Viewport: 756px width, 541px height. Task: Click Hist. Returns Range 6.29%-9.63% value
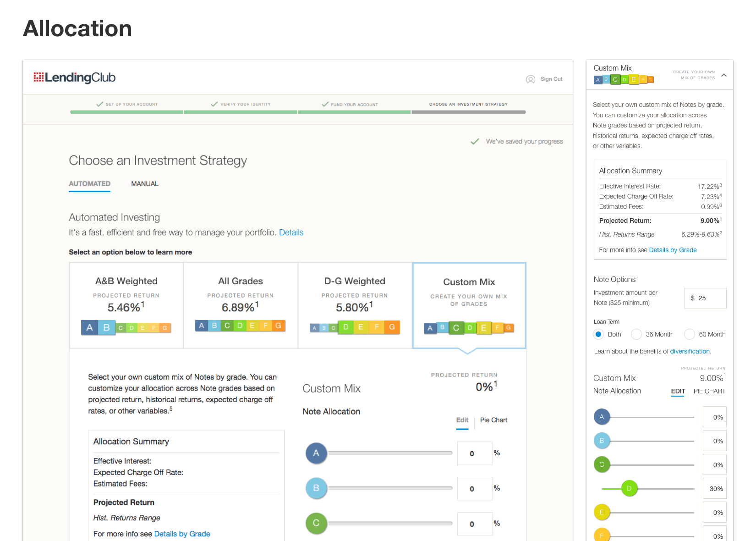[x=701, y=234]
